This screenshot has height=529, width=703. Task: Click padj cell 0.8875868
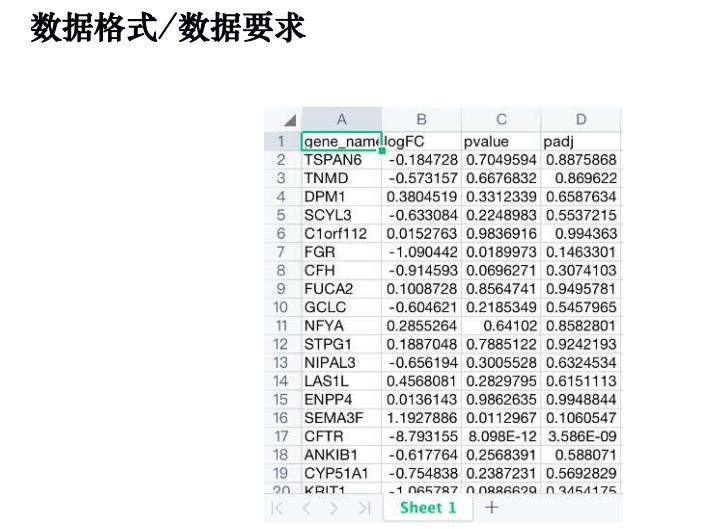pyautogui.click(x=581, y=160)
